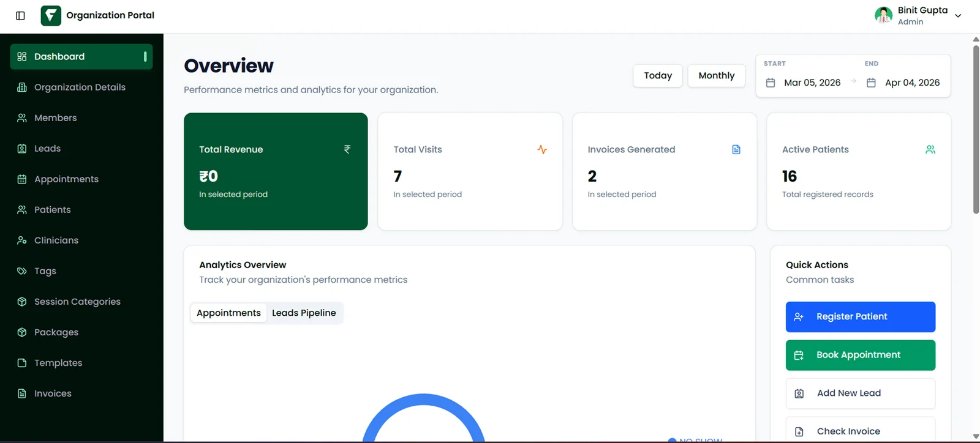The image size is (980, 443).
Task: Click the Organization Portal logo
Action: pyautogui.click(x=51, y=15)
